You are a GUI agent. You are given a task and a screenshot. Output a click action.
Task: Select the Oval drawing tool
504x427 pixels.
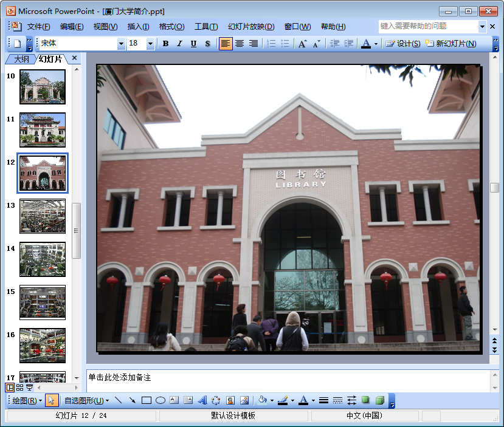[161, 400]
